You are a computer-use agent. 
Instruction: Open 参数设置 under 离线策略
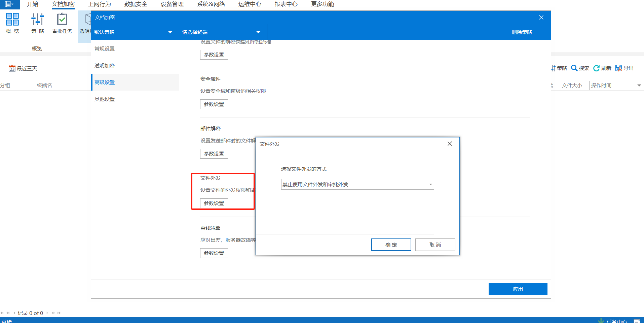click(x=214, y=253)
